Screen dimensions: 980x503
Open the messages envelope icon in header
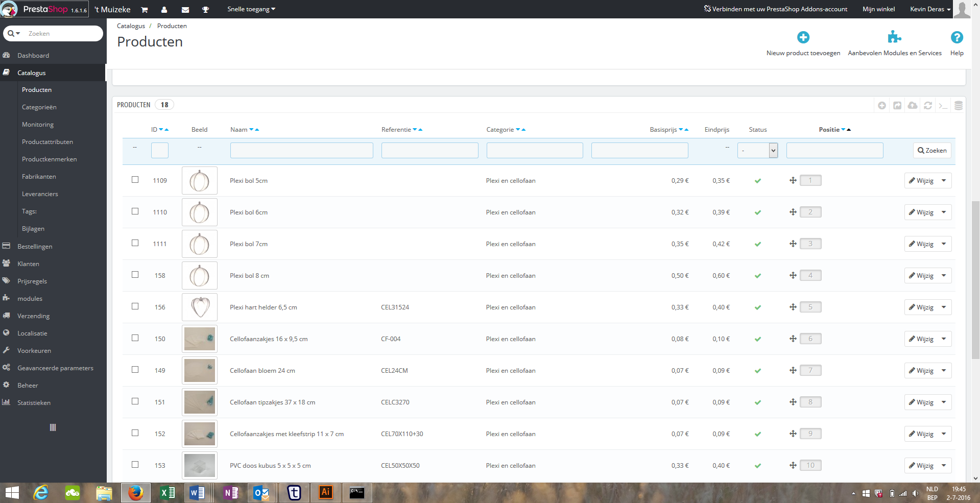tap(185, 10)
